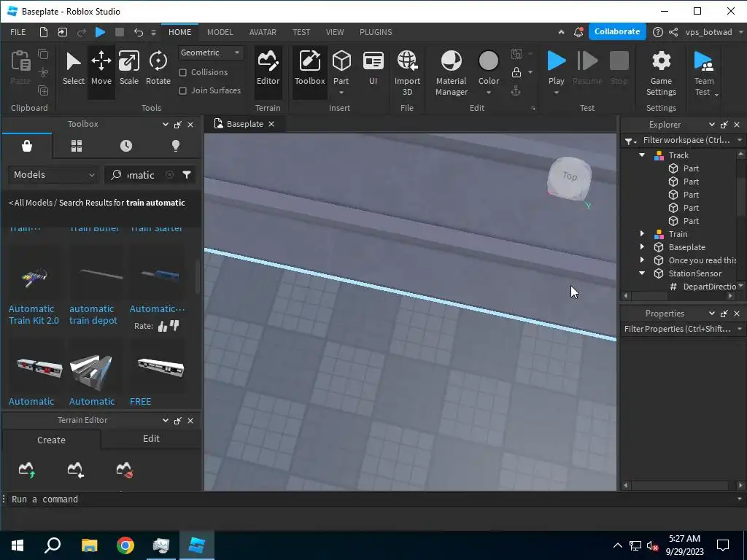Click quick-access Play arrow
747x560 pixels.
(100, 32)
